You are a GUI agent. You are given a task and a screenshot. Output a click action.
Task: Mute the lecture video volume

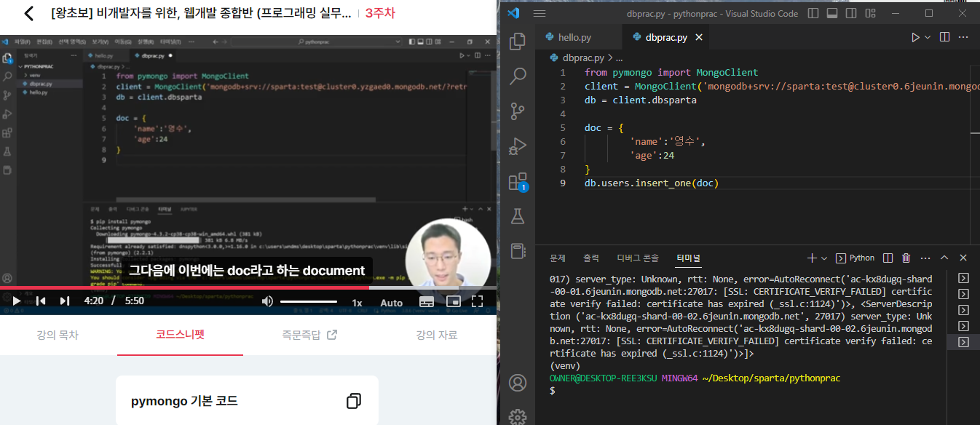(x=267, y=301)
